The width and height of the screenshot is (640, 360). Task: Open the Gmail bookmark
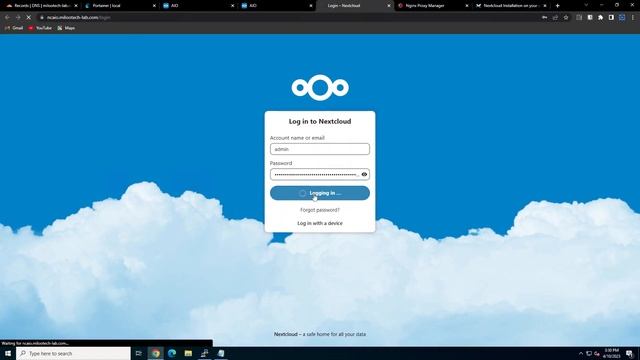pos(14,28)
